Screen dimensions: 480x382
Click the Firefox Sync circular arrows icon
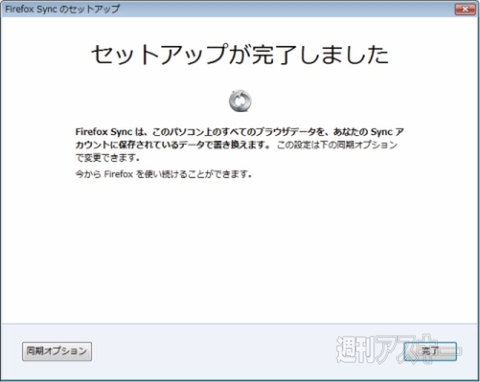click(x=240, y=101)
